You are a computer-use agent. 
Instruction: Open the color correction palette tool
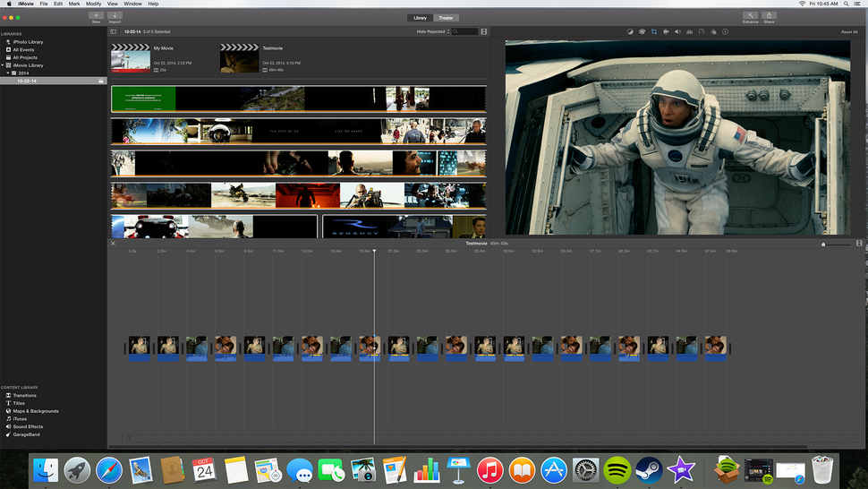pos(642,31)
